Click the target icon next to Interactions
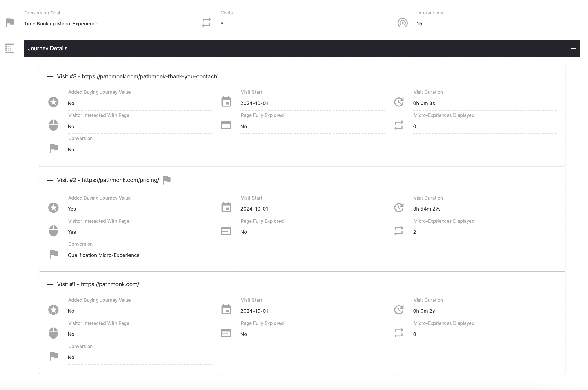The width and height of the screenshot is (588, 390). tap(403, 22)
